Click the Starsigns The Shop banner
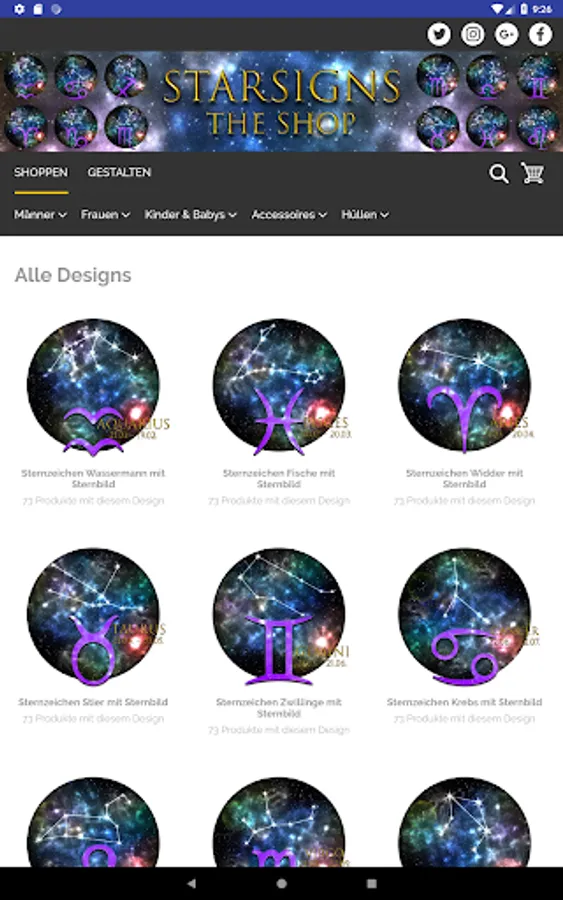This screenshot has width=563, height=900. click(281, 102)
